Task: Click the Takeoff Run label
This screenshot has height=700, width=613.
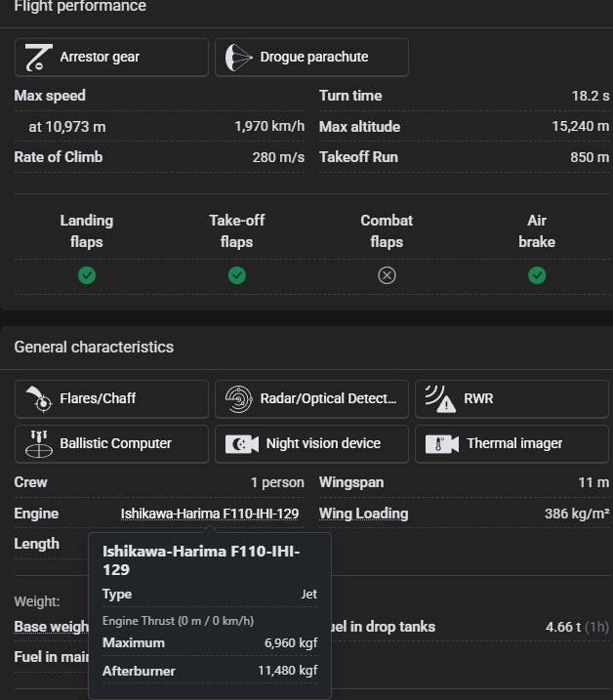Action: click(x=358, y=157)
